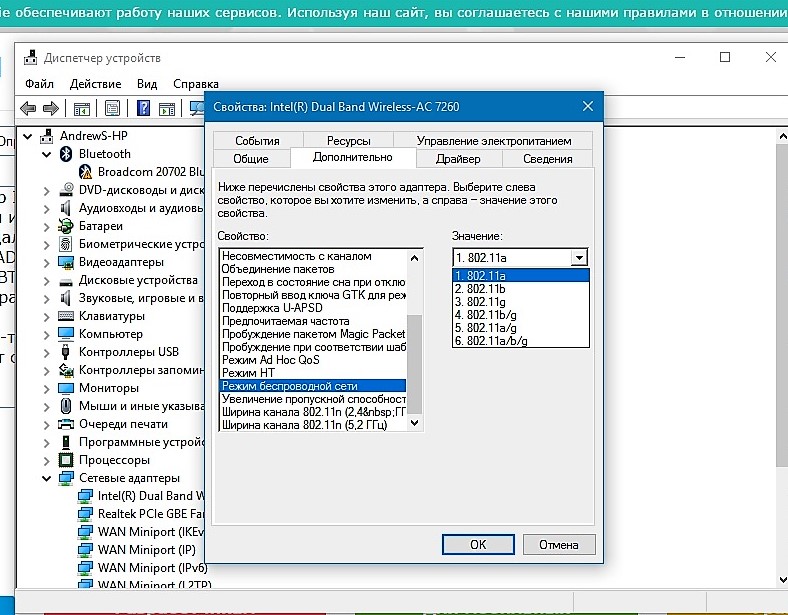Switch to the События tab
Image resolution: width=788 pixels, height=615 pixels.
point(257,141)
